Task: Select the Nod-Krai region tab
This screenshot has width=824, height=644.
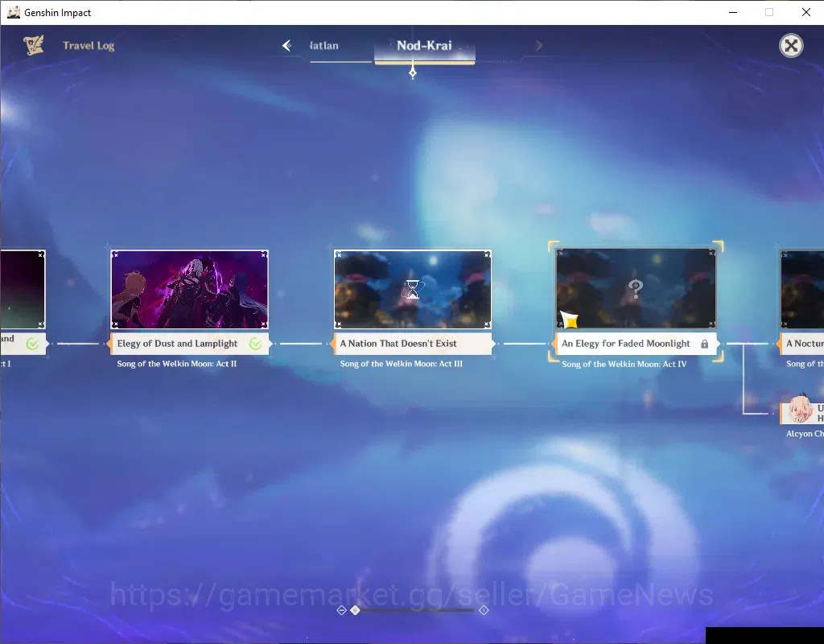Action: click(424, 46)
